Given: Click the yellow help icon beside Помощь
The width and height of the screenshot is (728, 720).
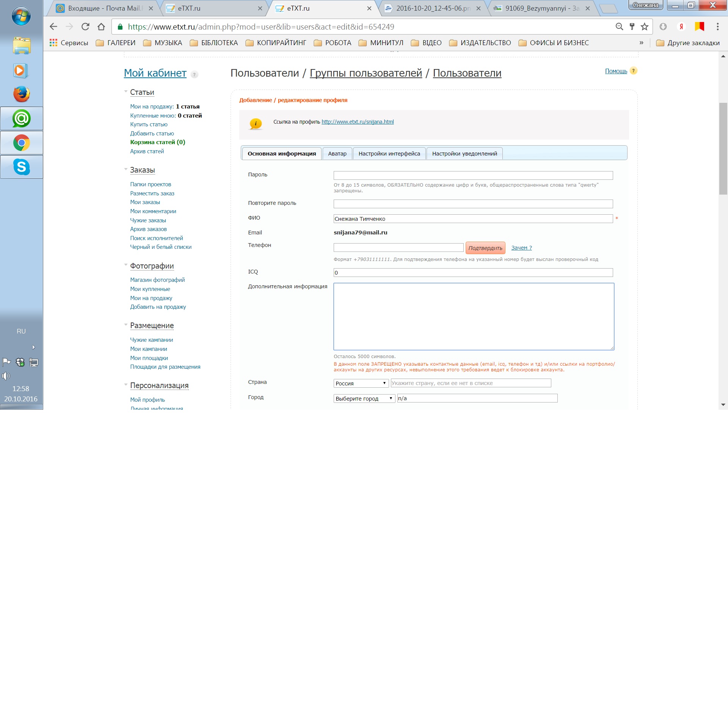Looking at the screenshot, I should pos(633,71).
